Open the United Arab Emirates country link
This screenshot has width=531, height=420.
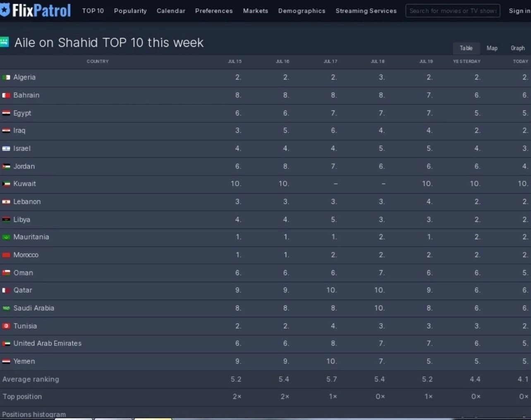point(48,343)
